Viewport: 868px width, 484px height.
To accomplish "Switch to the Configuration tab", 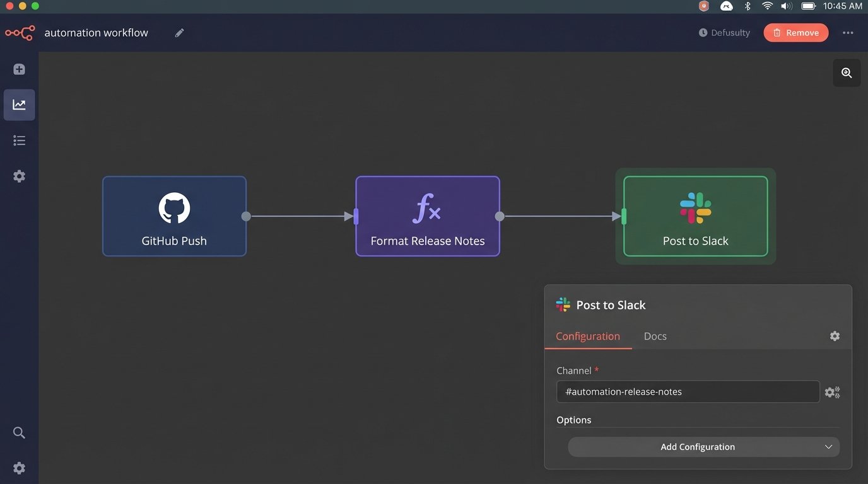I will point(587,337).
